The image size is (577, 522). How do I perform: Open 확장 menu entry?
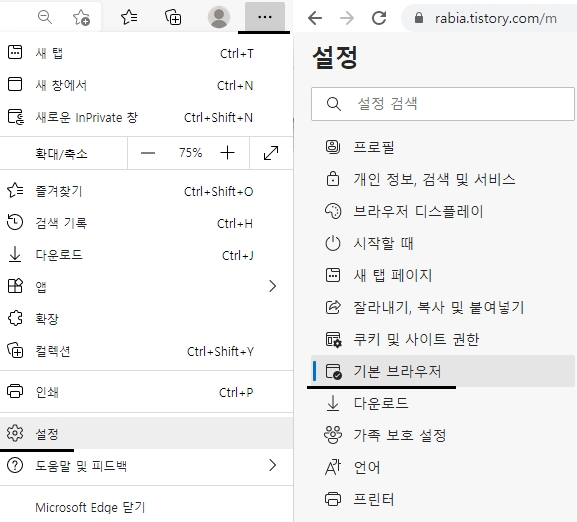(x=146, y=318)
